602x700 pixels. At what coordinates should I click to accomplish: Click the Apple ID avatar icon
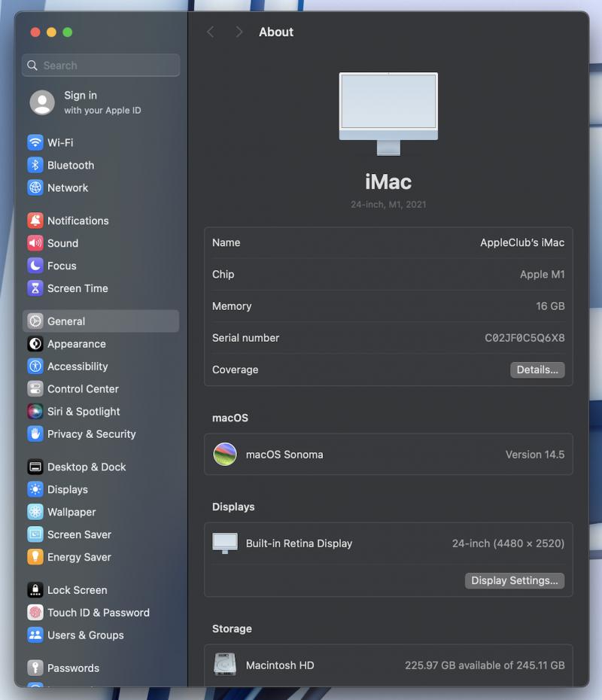pos(42,102)
